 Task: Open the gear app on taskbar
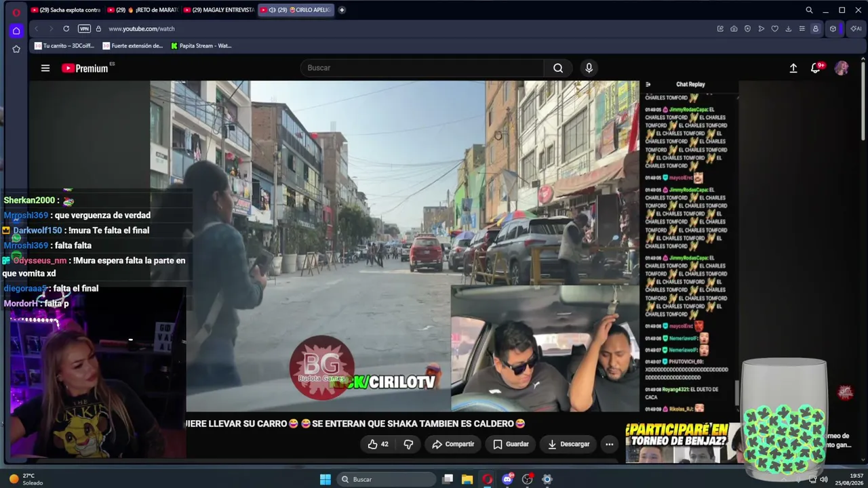547,479
